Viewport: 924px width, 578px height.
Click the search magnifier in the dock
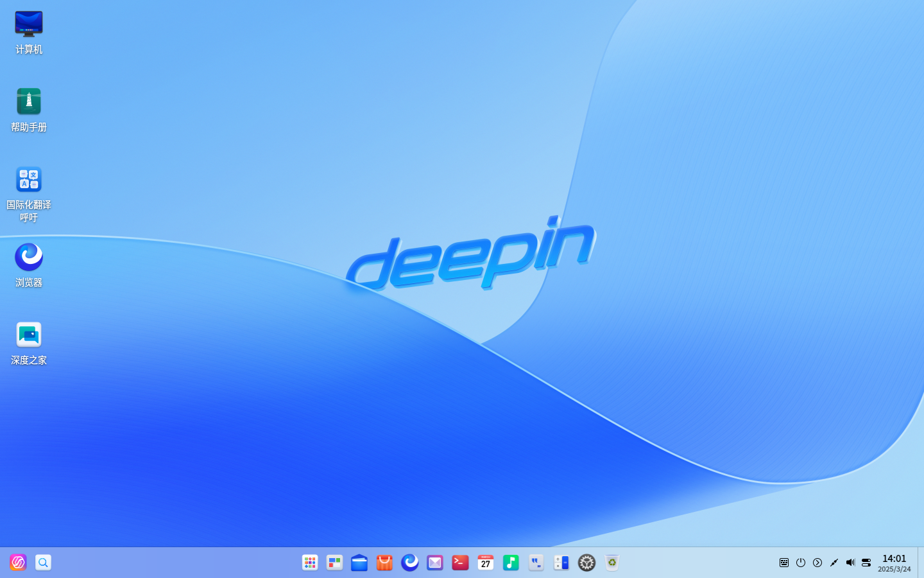tap(43, 563)
